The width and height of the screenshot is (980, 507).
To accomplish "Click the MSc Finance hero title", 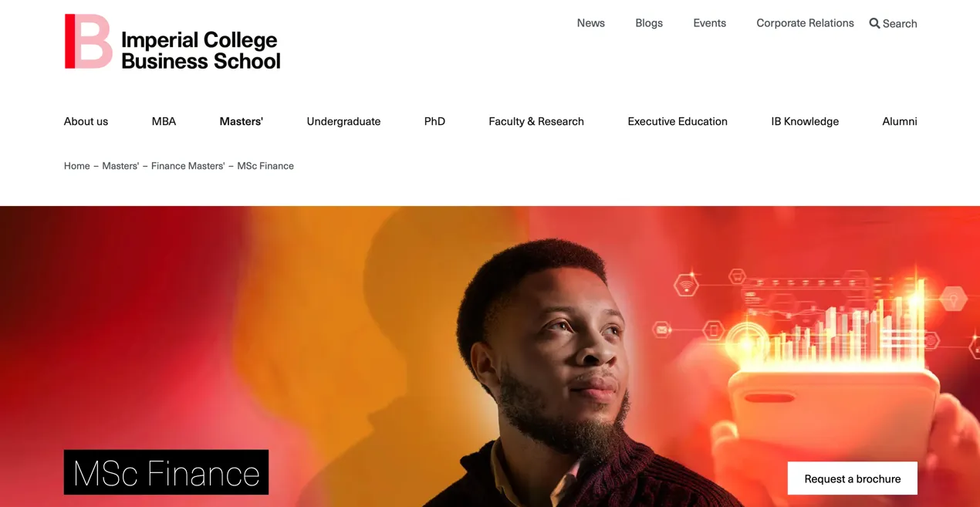I will pyautogui.click(x=166, y=472).
